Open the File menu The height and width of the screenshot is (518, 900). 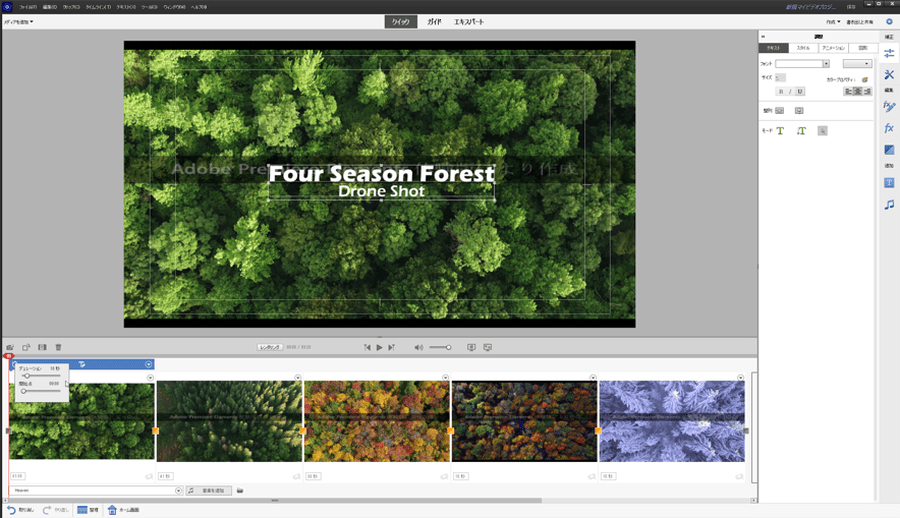tap(28, 7)
